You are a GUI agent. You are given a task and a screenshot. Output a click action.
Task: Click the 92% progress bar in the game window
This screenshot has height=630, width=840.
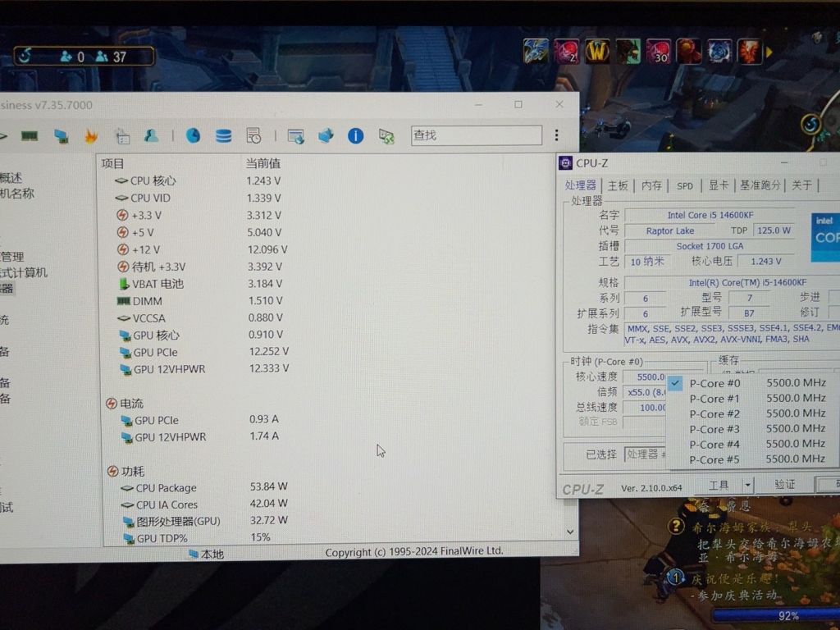[x=787, y=615]
